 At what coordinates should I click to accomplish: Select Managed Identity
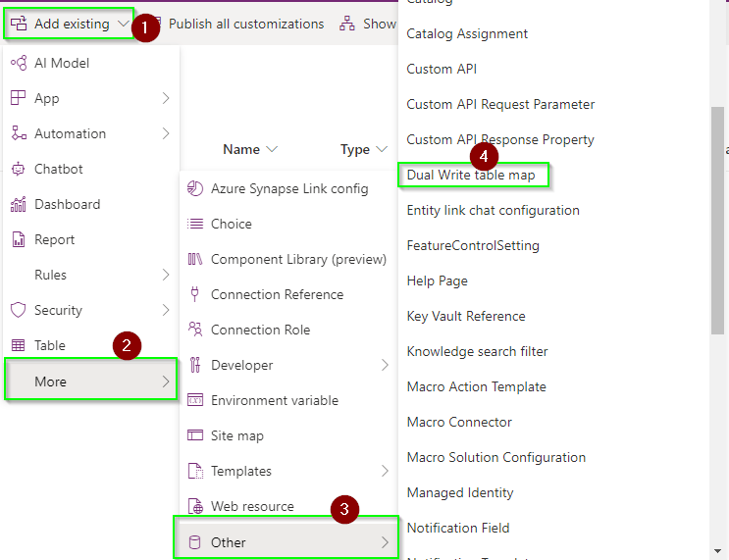coord(460,492)
